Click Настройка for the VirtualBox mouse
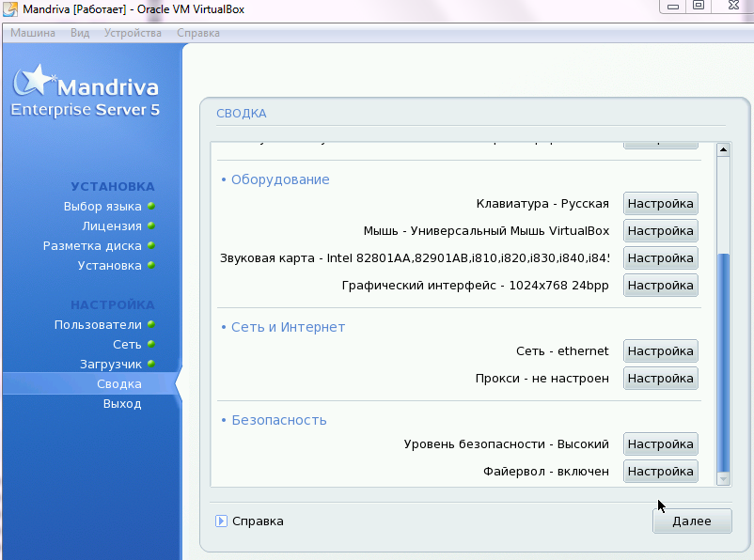This screenshot has height=560, width=754. [x=660, y=231]
